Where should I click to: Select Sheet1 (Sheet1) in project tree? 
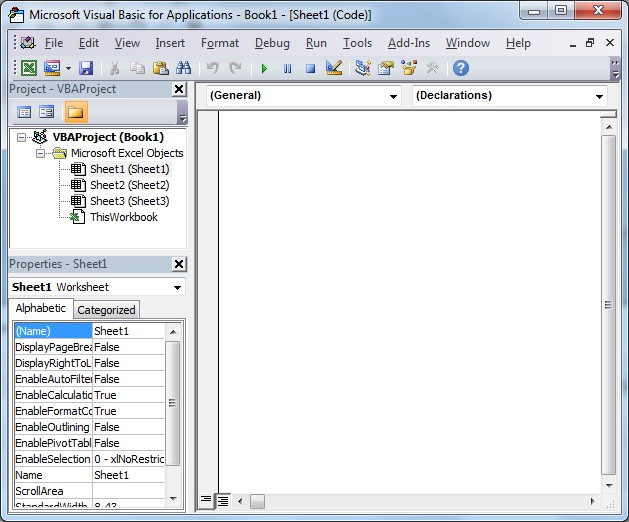click(130, 169)
